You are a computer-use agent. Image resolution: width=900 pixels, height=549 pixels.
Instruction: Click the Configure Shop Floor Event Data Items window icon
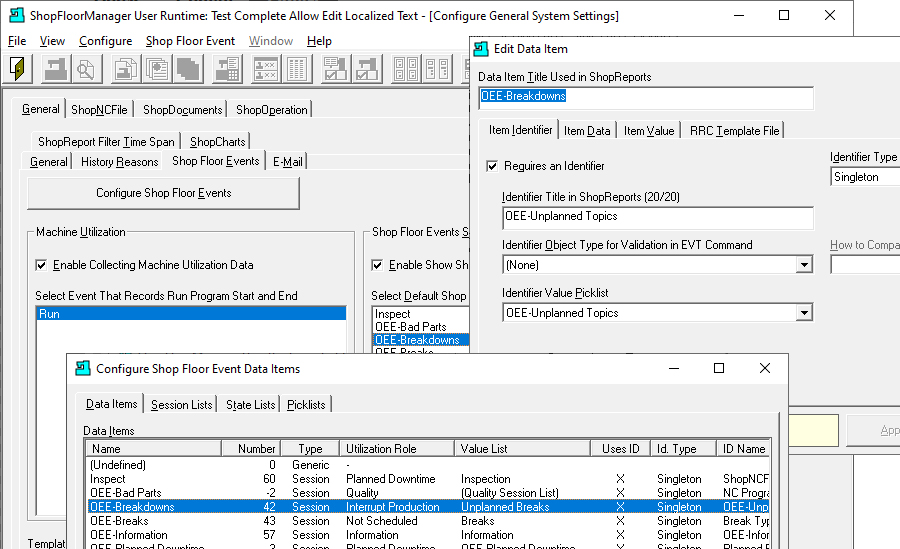point(83,368)
